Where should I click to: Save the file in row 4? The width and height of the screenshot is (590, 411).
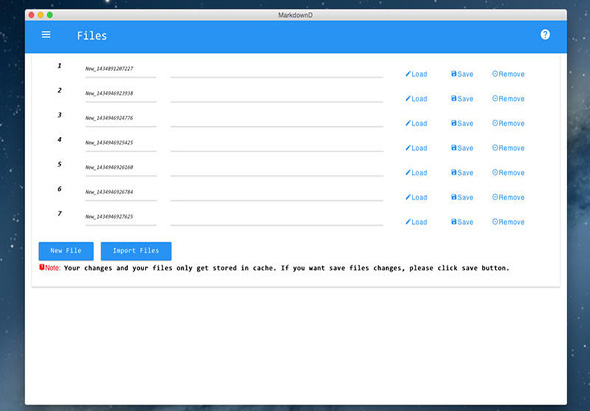pos(462,148)
